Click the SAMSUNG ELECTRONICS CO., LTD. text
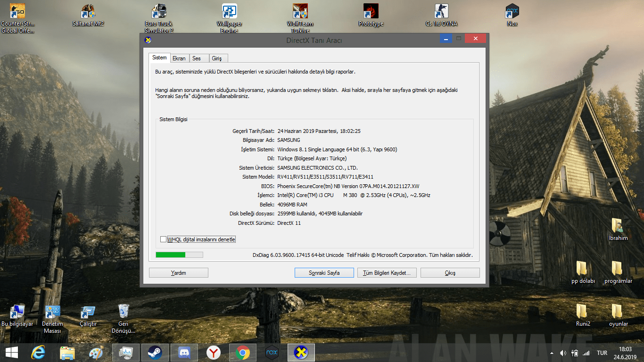 [317, 168]
